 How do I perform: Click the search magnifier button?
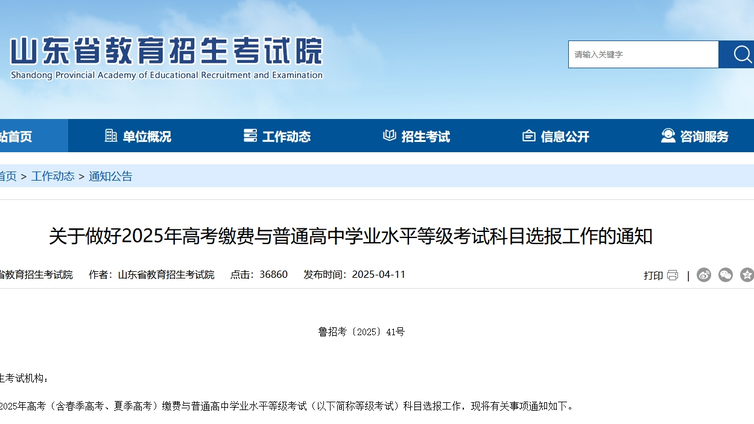click(737, 54)
